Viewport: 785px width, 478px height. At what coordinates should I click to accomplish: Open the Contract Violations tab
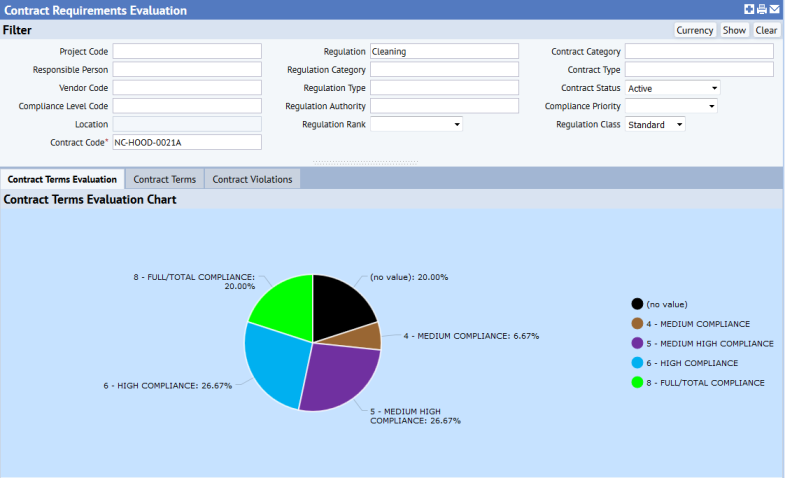click(x=252, y=179)
